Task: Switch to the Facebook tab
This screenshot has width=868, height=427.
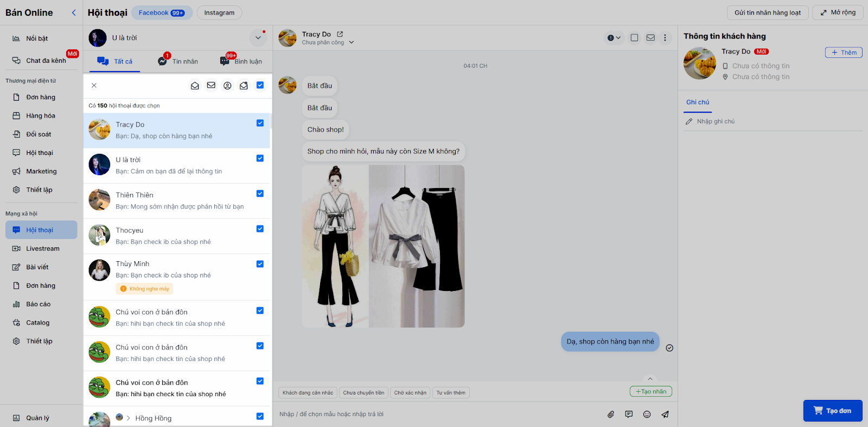Action: point(162,13)
